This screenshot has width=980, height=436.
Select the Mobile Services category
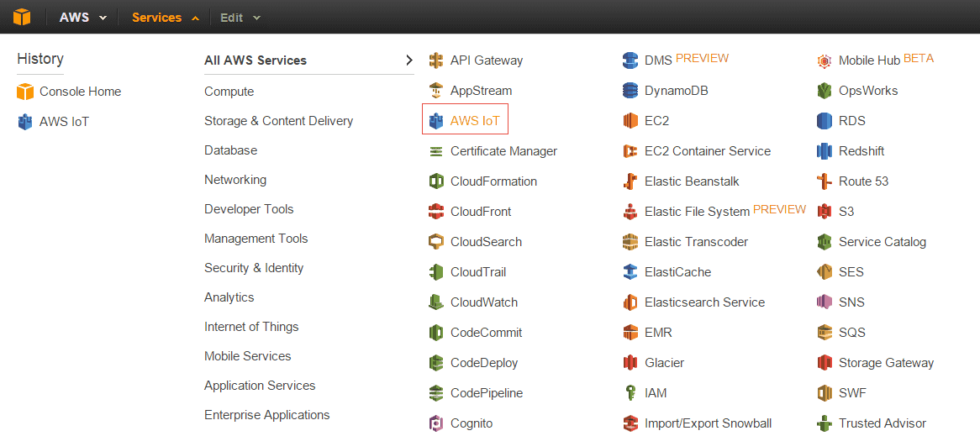click(247, 355)
